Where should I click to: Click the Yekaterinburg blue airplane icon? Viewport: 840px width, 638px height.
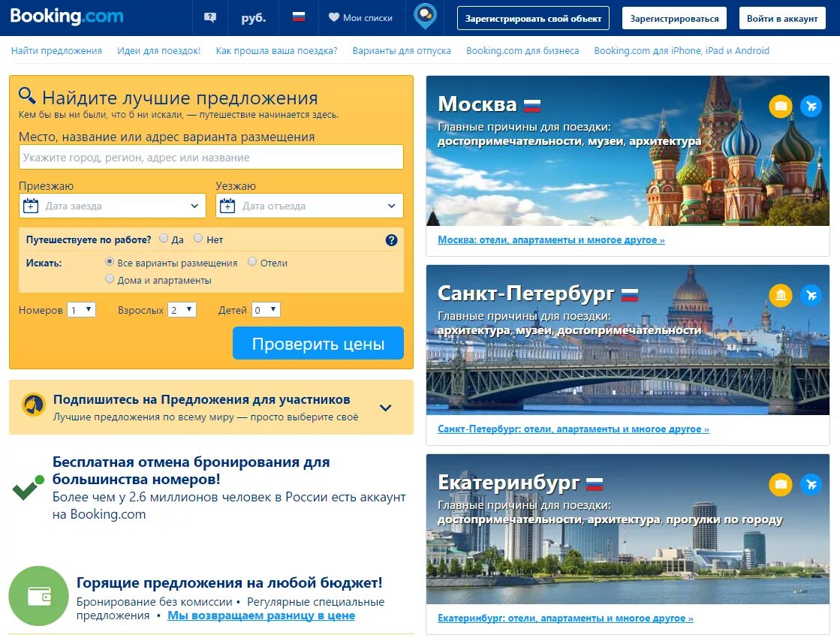[811, 484]
